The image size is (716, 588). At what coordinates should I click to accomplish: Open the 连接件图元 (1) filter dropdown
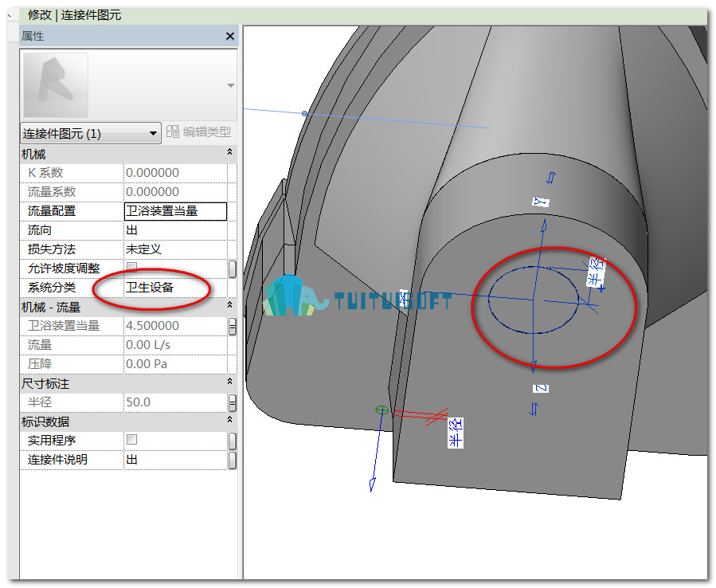91,133
